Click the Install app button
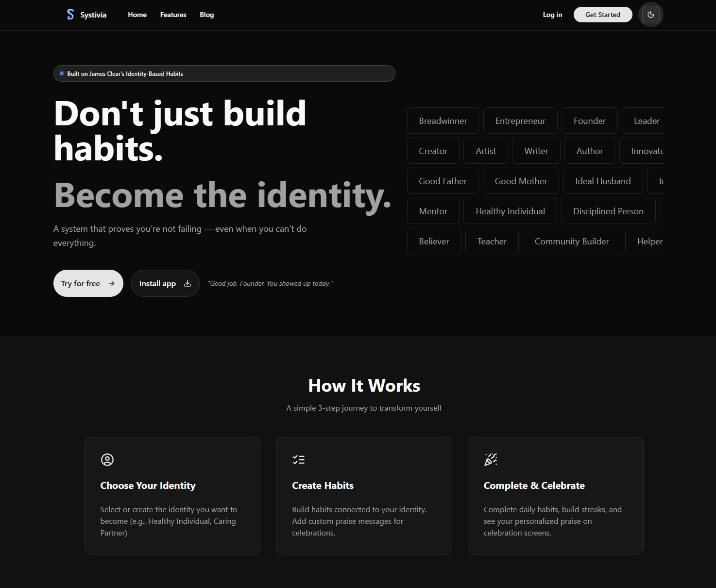 [165, 283]
